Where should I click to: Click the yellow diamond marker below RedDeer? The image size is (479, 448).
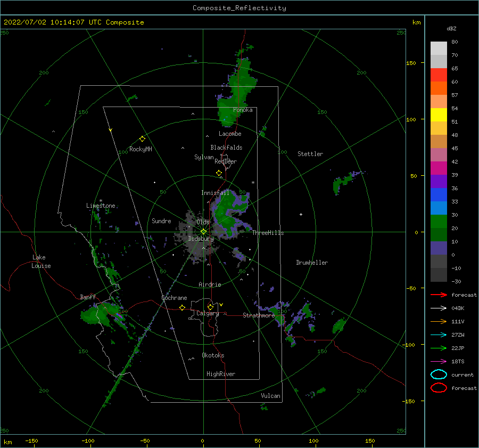[219, 173]
